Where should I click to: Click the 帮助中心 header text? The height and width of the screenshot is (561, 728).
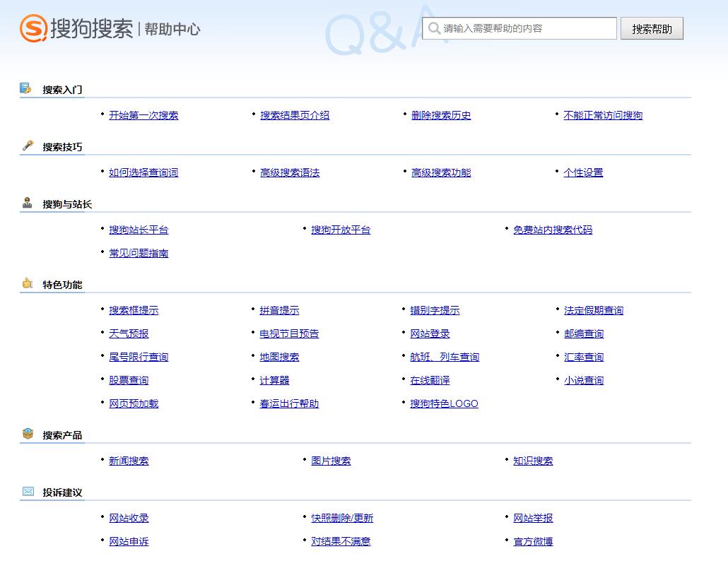point(172,29)
